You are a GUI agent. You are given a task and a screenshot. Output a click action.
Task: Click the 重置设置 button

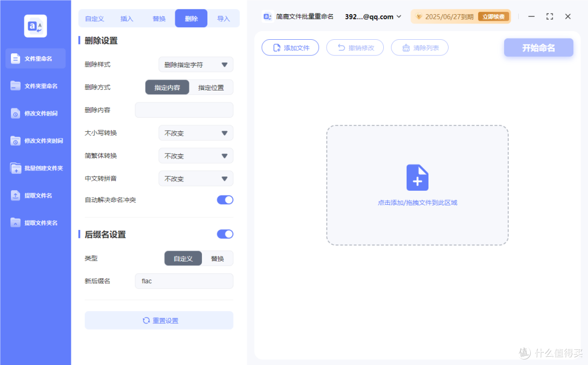click(159, 320)
